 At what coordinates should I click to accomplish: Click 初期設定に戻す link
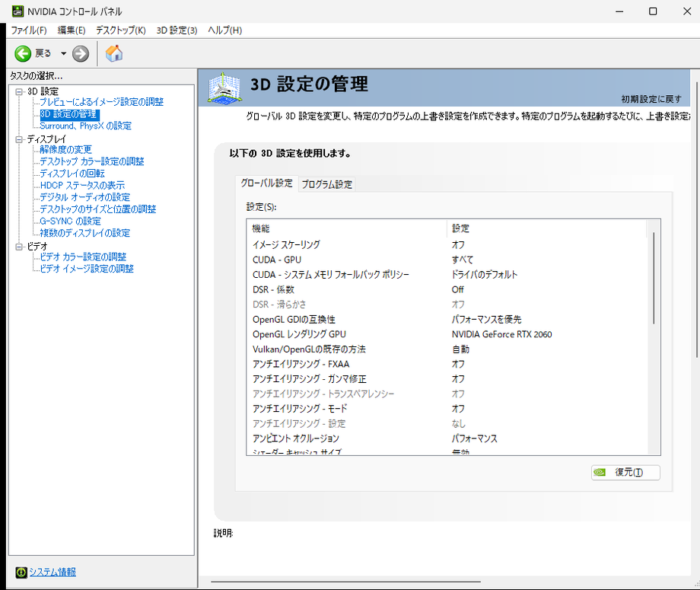coord(651,99)
